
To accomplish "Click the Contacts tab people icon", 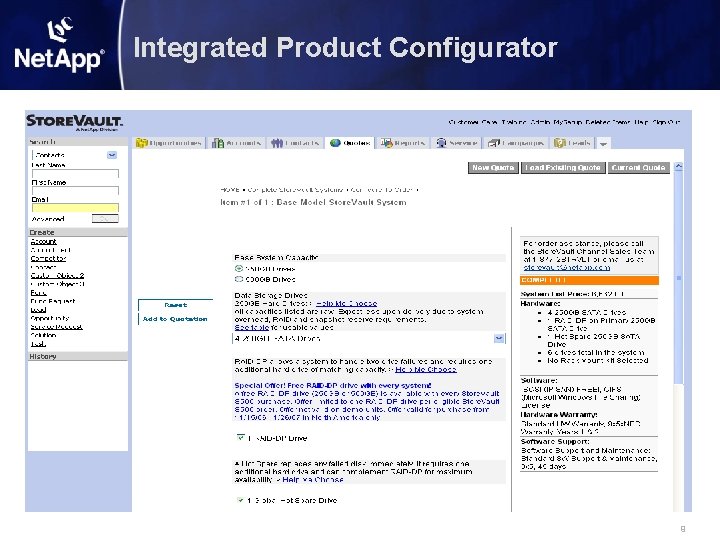I will pos(277,143).
